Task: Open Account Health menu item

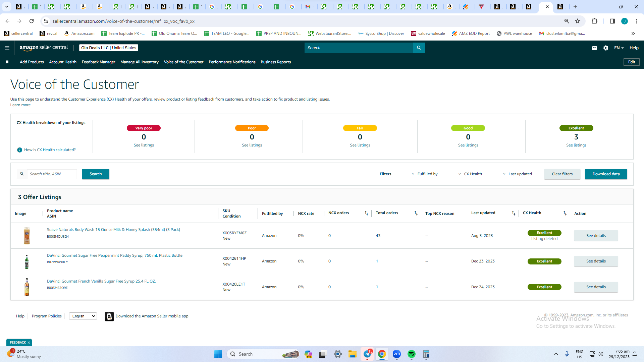Action: pos(63,62)
